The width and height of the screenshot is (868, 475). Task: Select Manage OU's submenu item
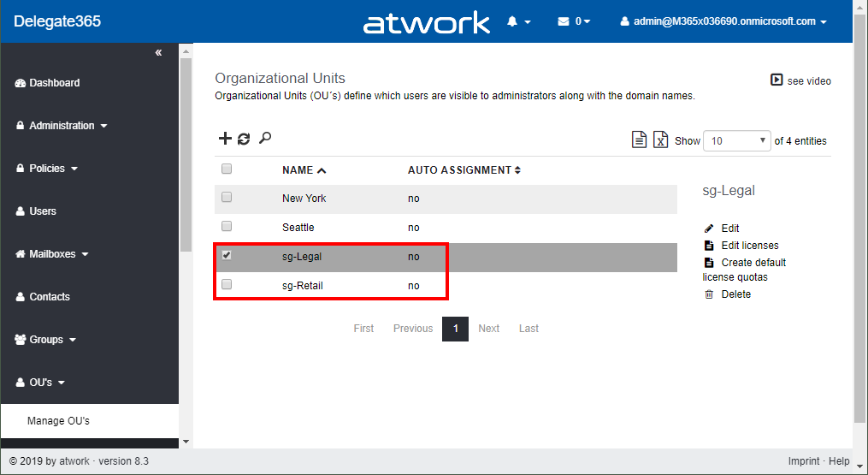[x=58, y=421]
